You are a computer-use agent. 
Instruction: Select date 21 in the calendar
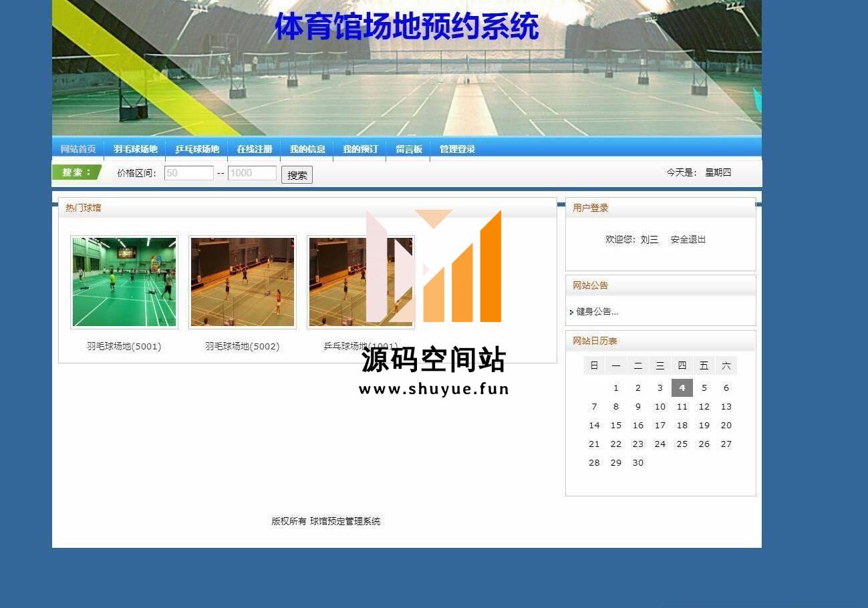(x=594, y=444)
